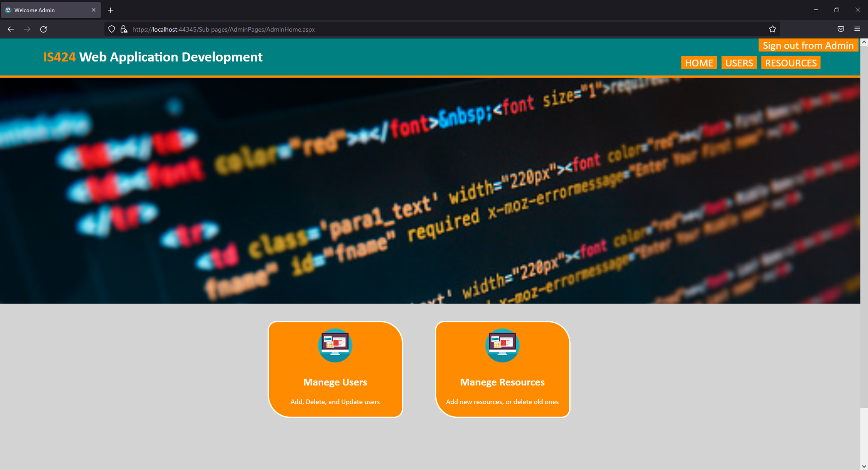This screenshot has width=868, height=470.
Task: Open a new tab with plus icon
Action: (x=111, y=10)
